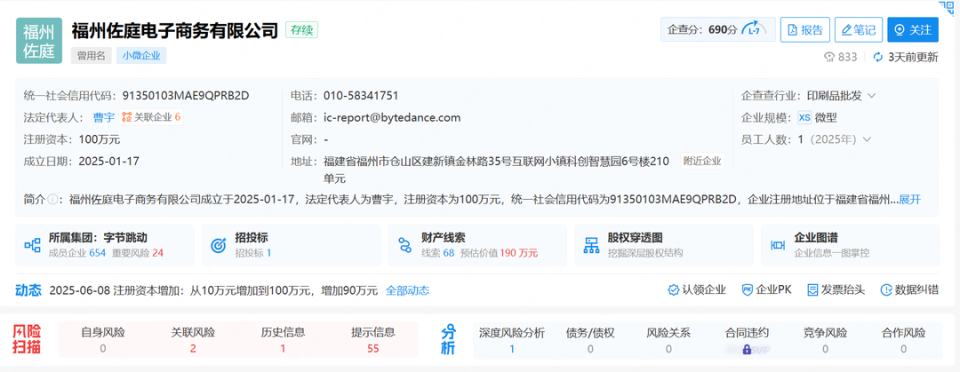Select the 小微企业 tag
The width and height of the screenshot is (960, 372).
tap(141, 56)
